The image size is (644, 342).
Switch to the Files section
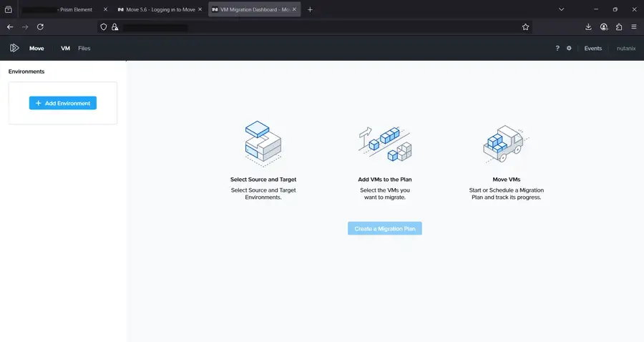tap(84, 48)
